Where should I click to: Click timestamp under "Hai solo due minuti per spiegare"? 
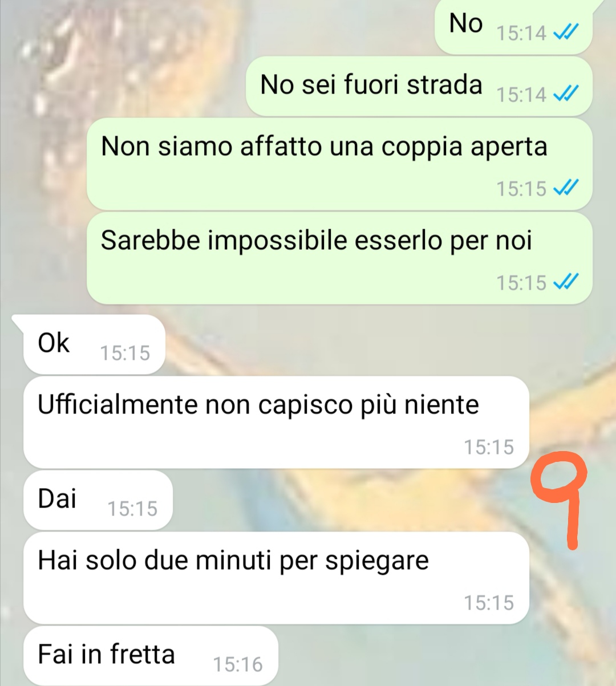(x=489, y=603)
